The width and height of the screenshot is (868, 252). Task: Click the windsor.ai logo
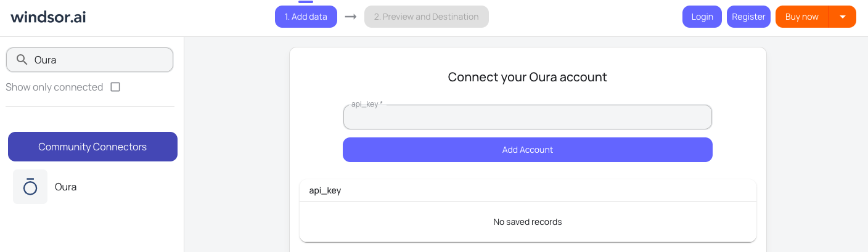click(48, 17)
